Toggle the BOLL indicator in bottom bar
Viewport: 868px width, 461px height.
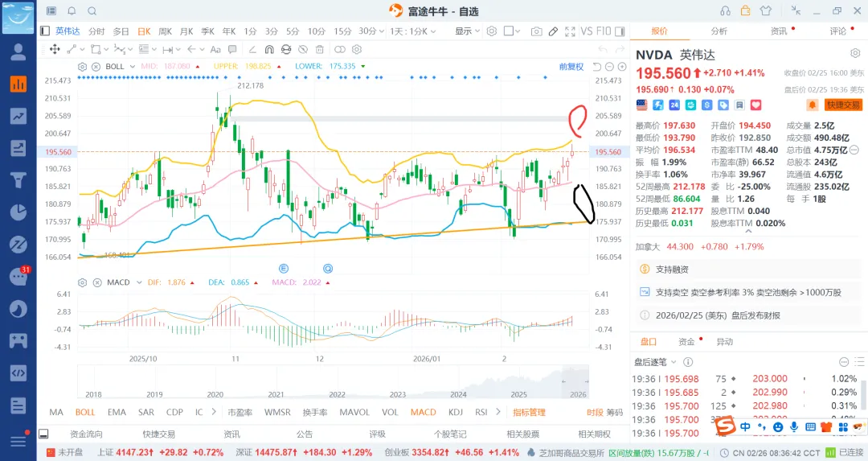(85, 413)
